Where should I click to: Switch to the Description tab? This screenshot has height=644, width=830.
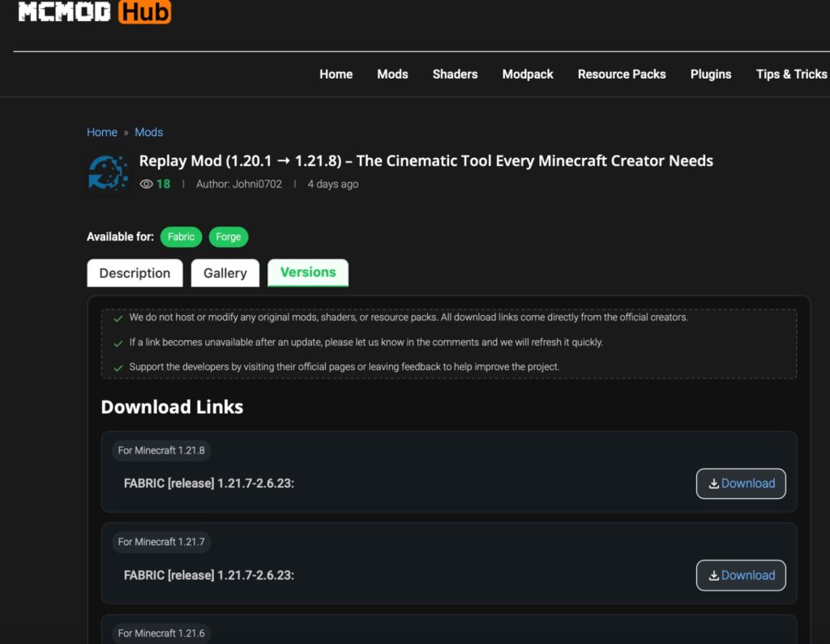pos(135,273)
